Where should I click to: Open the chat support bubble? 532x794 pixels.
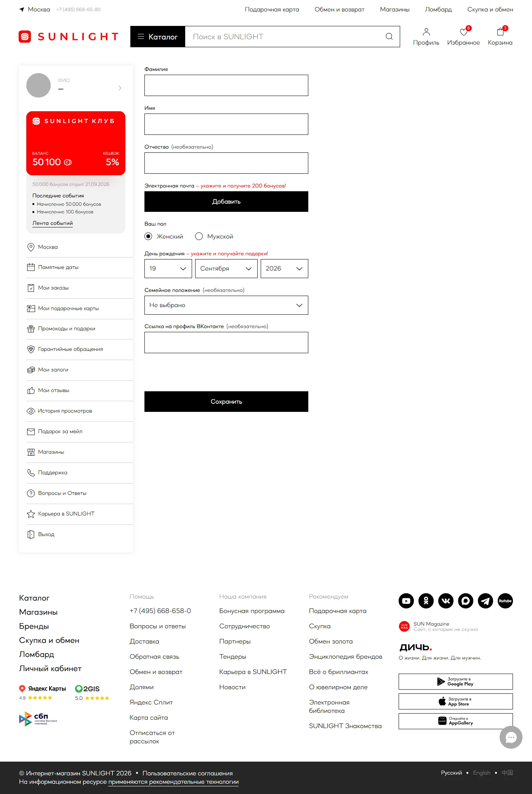[x=511, y=737]
